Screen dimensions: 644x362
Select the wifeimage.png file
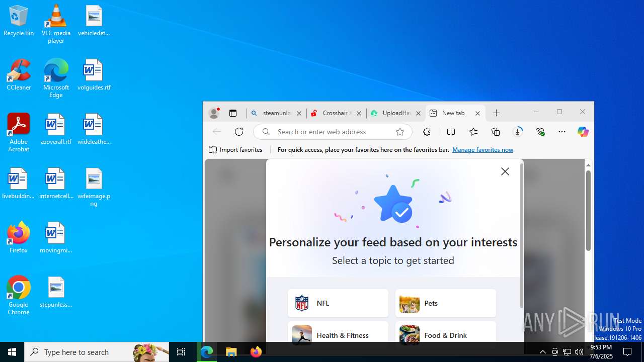tap(94, 187)
